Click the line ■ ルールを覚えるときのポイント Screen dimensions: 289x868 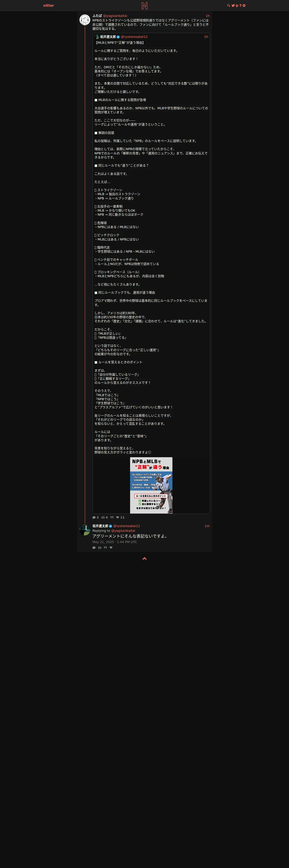click(x=118, y=362)
